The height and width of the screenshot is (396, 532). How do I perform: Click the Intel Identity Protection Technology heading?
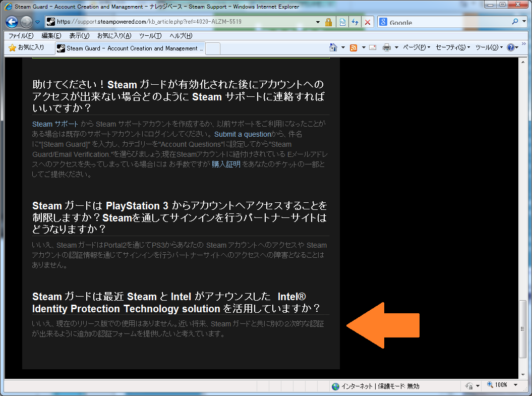coord(176,303)
